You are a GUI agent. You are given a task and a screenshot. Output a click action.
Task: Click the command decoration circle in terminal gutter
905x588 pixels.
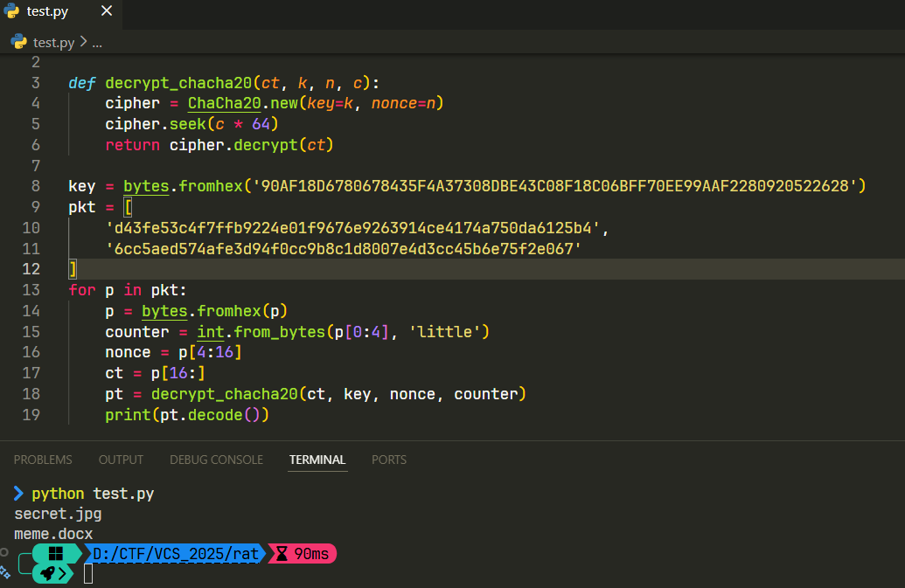[4, 552]
